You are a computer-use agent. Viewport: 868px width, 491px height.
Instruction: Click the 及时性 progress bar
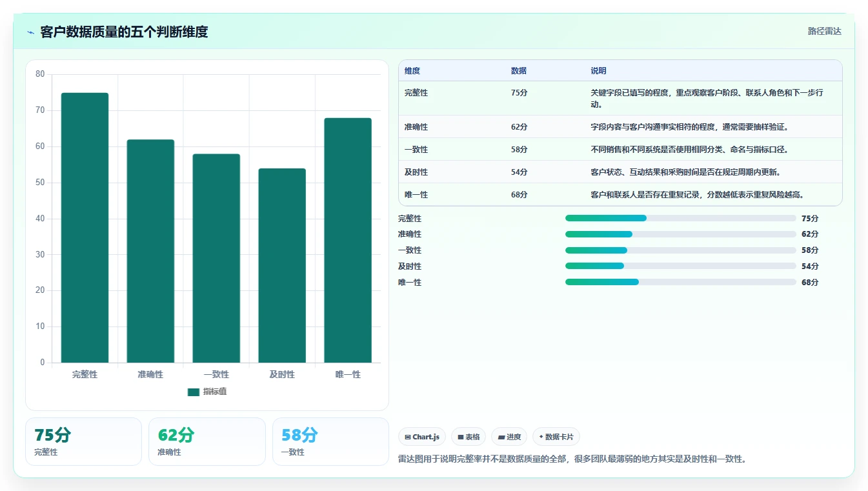click(x=681, y=266)
